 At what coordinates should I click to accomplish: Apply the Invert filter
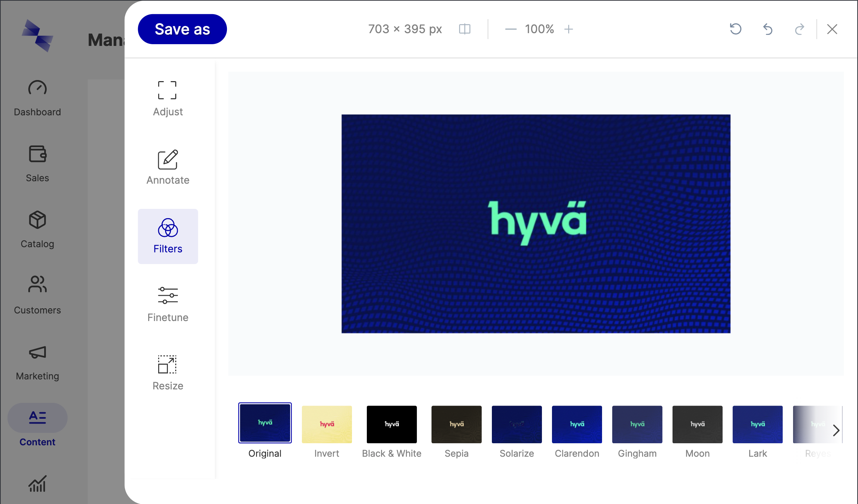point(327,424)
